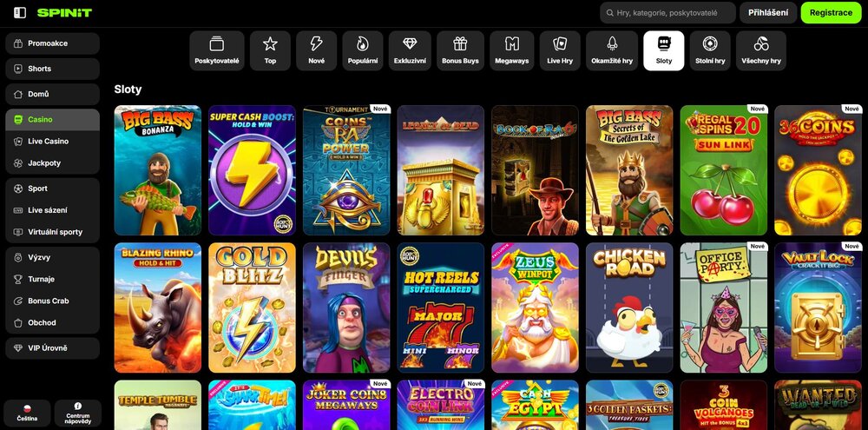Click the Registrace button
The image size is (868, 430).
click(x=831, y=13)
